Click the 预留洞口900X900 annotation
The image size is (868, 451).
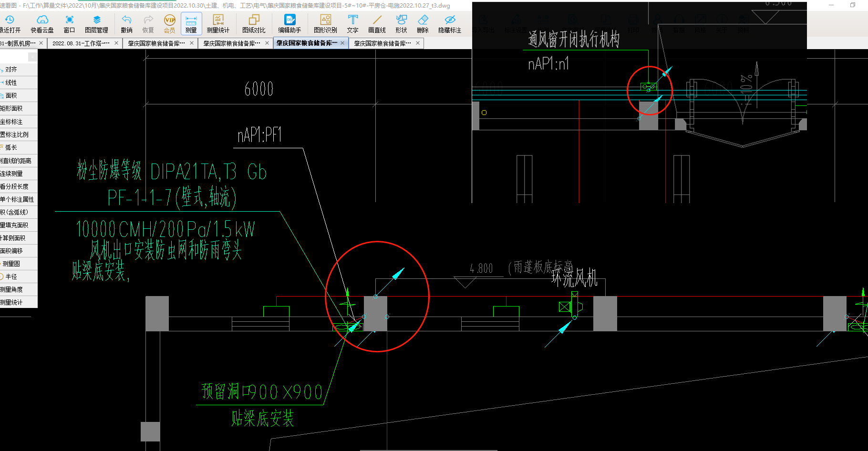pyautogui.click(x=262, y=392)
